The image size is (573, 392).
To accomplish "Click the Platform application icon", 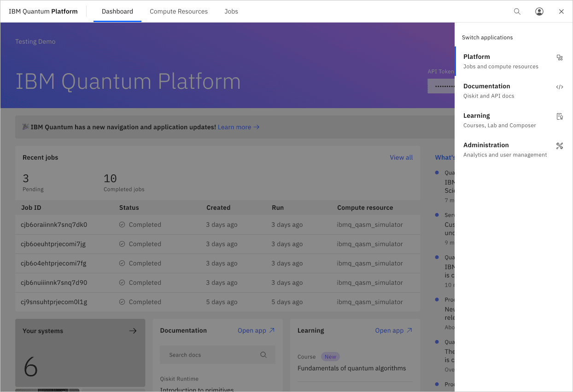I will click(x=560, y=58).
